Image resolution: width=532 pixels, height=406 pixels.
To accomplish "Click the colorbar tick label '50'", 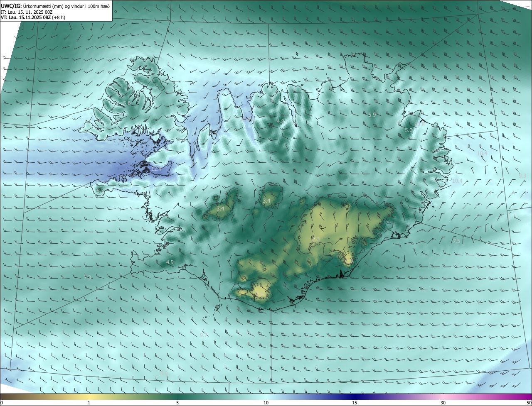I will click(529, 403).
